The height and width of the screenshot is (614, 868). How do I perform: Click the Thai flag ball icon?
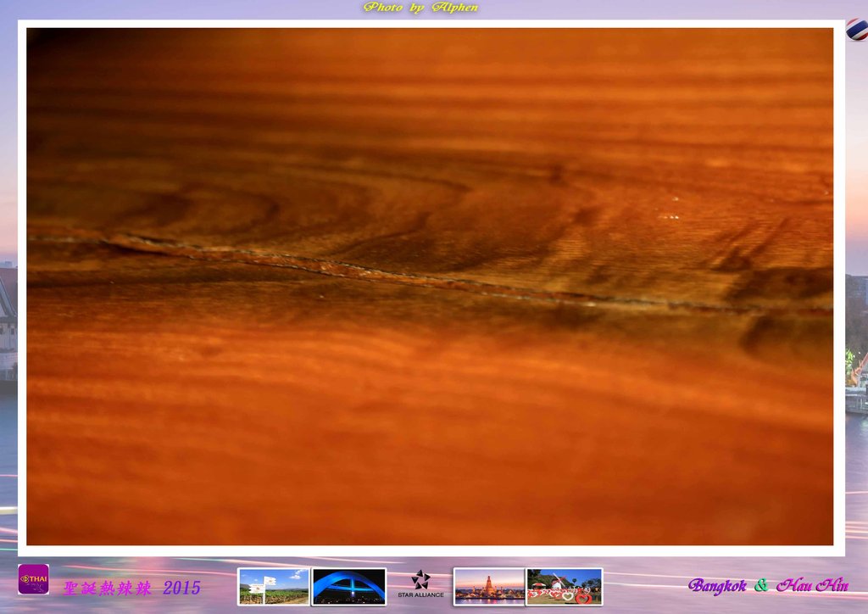[858, 30]
